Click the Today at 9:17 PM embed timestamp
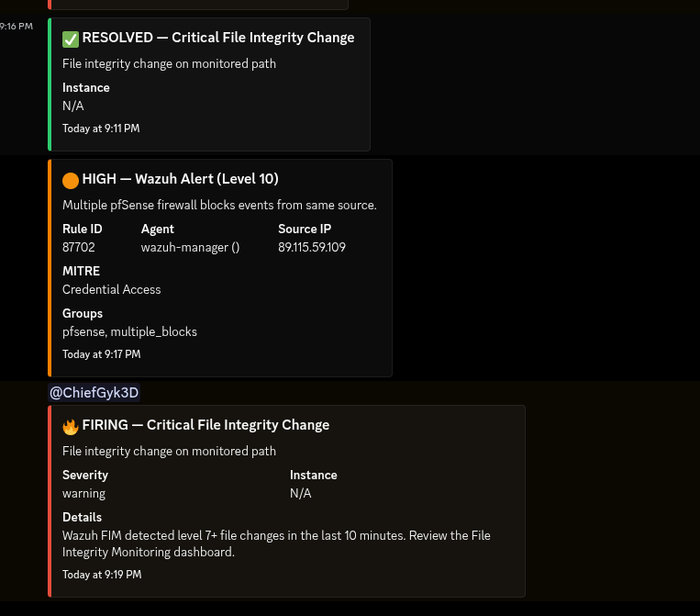Image resolution: width=700 pixels, height=616 pixels. pos(101,354)
